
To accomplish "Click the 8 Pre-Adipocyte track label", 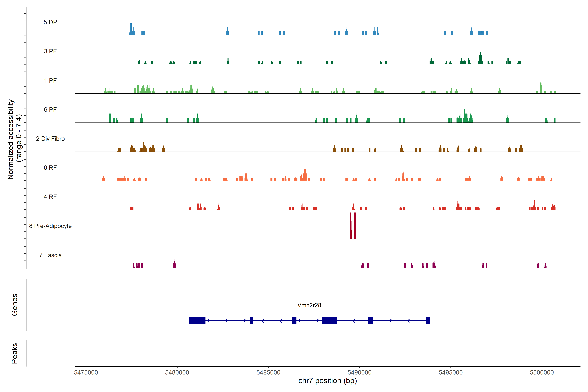I will [50, 226].
